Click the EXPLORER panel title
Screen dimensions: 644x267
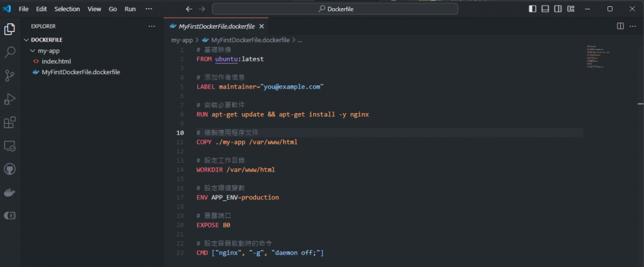43,26
